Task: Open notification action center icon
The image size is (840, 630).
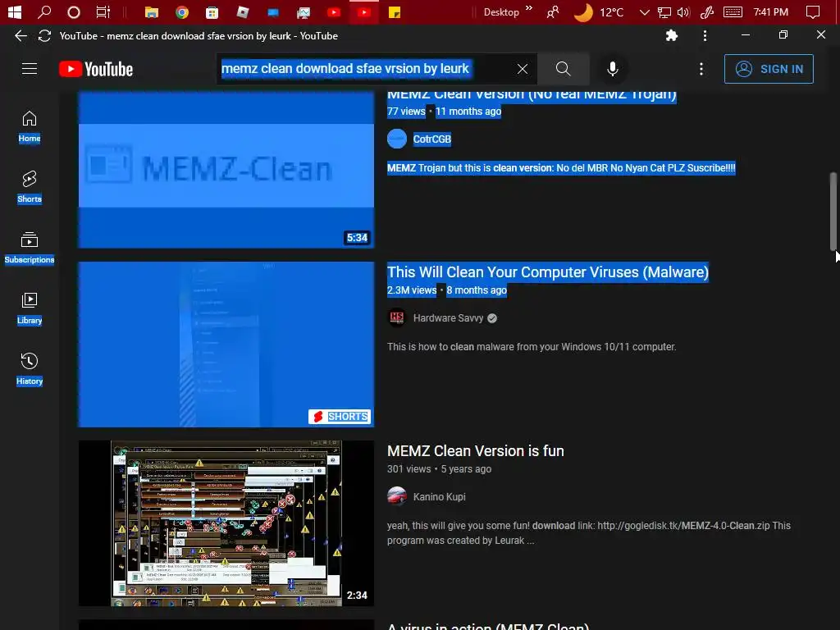Action: (x=813, y=11)
